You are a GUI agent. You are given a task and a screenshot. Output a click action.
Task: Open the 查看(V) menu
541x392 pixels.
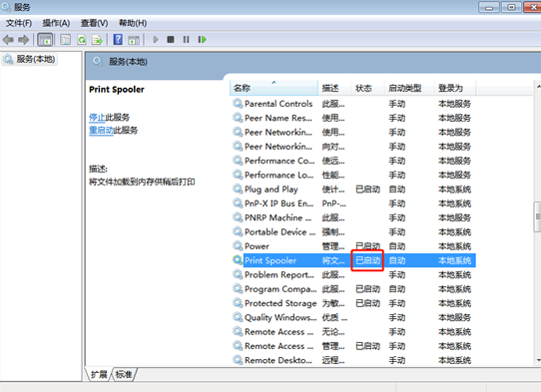pyautogui.click(x=94, y=23)
